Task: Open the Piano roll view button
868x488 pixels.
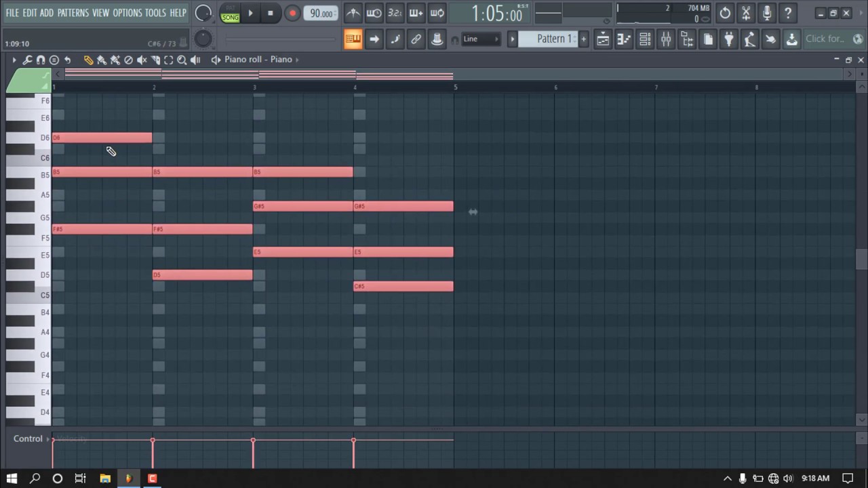Action: pyautogui.click(x=624, y=39)
